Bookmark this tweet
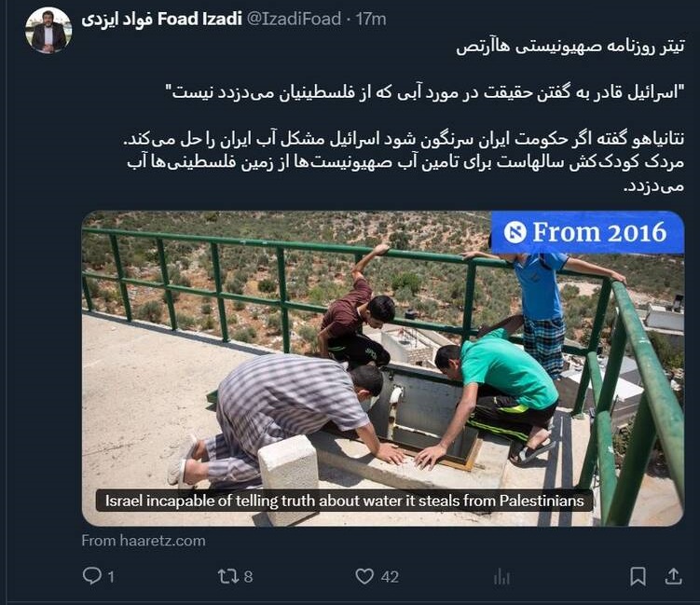This screenshot has width=700, height=605. (x=638, y=576)
